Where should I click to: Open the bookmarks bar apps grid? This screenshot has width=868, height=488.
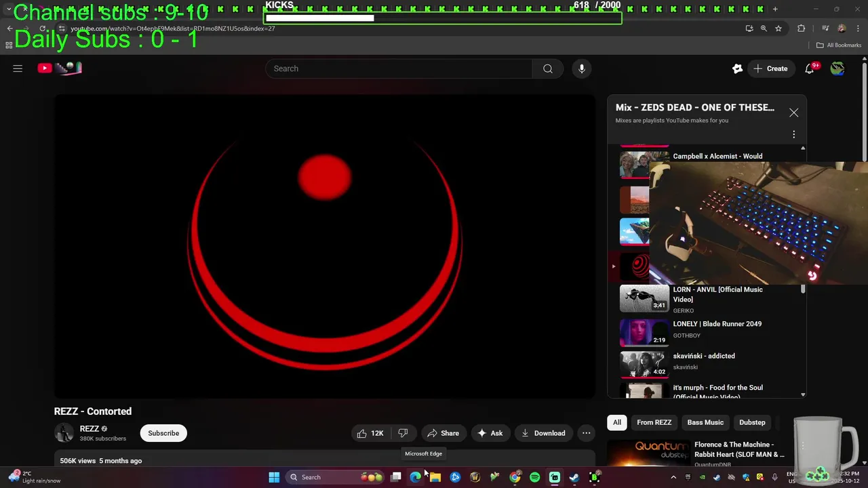pos(9,45)
